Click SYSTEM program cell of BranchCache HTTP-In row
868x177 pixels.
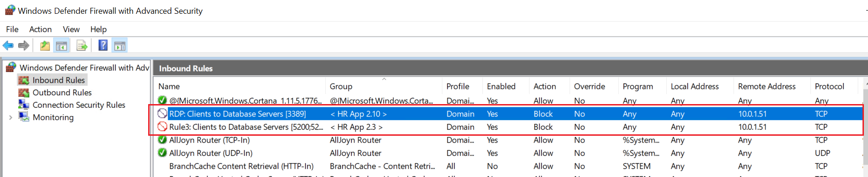pyautogui.click(x=637, y=166)
